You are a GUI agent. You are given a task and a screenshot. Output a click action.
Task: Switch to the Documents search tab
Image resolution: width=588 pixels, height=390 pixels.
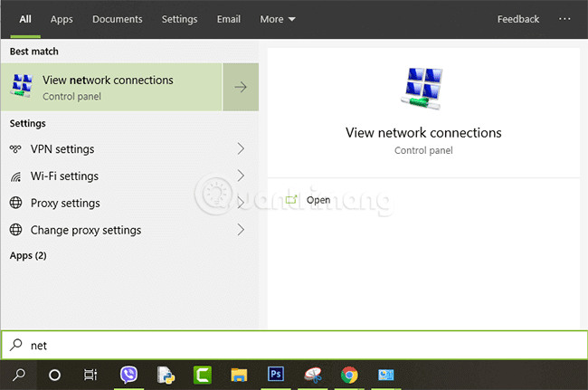pyautogui.click(x=117, y=19)
